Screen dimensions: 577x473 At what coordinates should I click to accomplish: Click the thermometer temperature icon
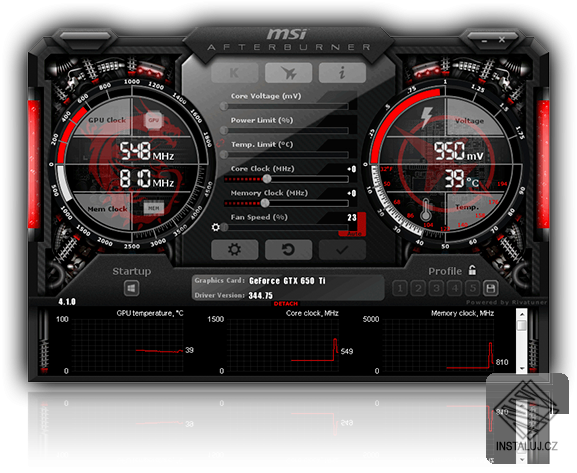tap(426, 210)
